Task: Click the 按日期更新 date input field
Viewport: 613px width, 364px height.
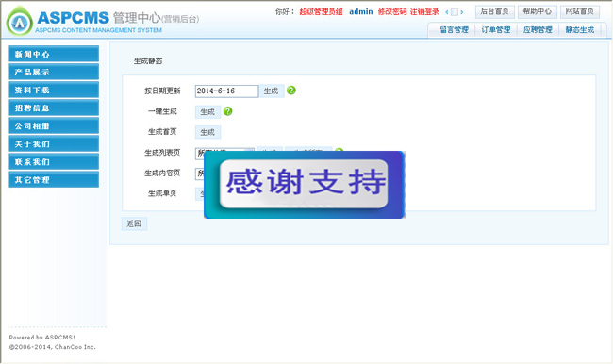Action: [226, 91]
